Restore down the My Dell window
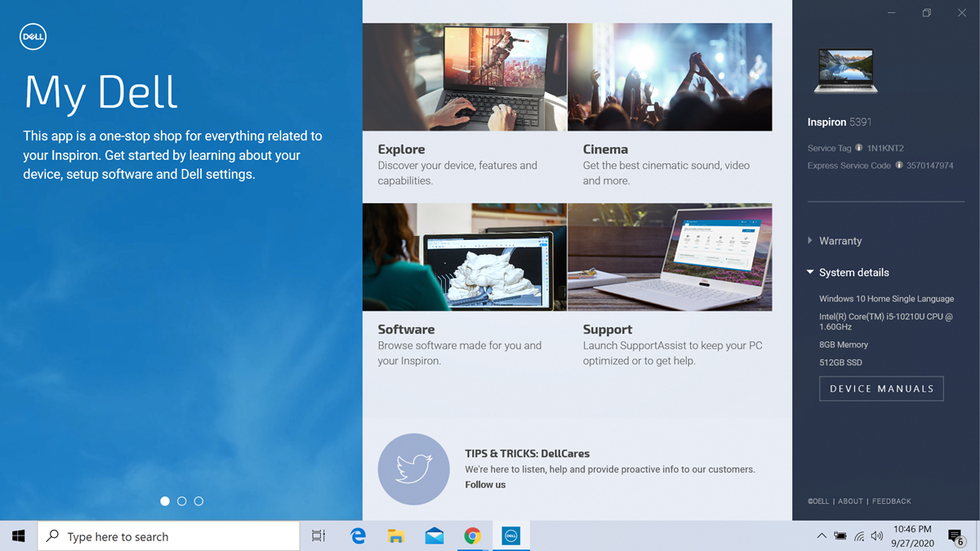Viewport: 980px width, 551px height. pyautogui.click(x=927, y=13)
